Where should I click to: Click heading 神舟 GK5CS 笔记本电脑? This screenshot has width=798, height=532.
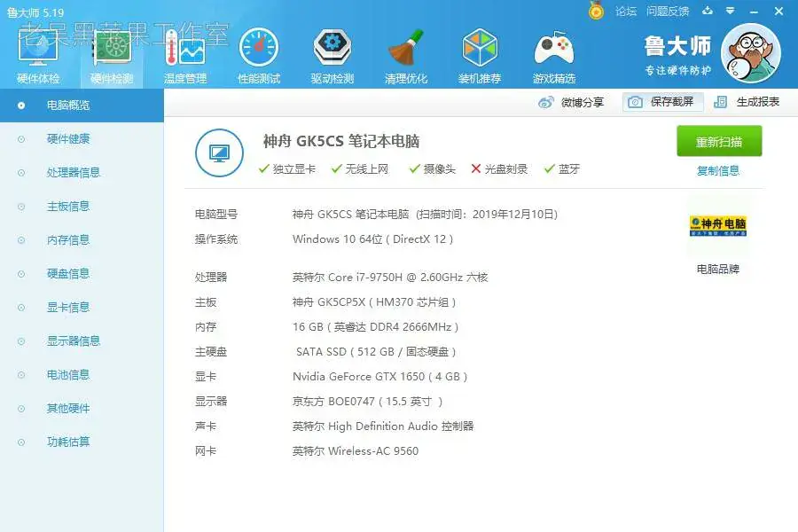(341, 141)
